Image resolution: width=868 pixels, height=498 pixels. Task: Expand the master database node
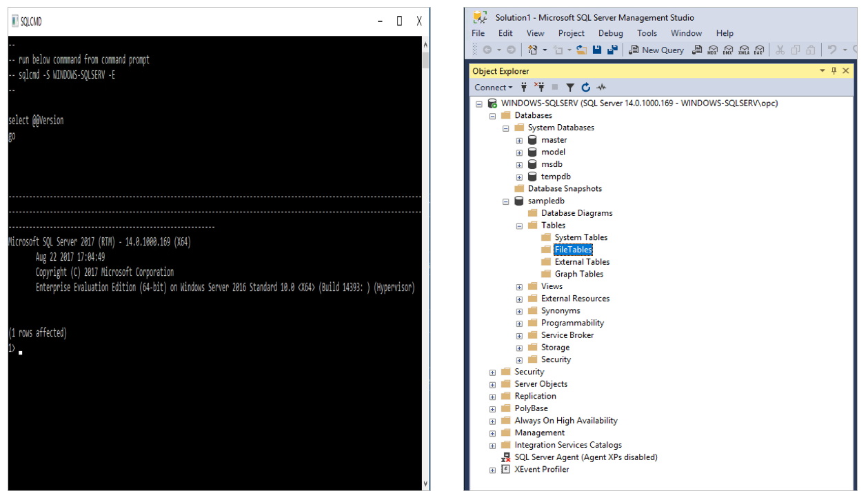click(x=519, y=141)
